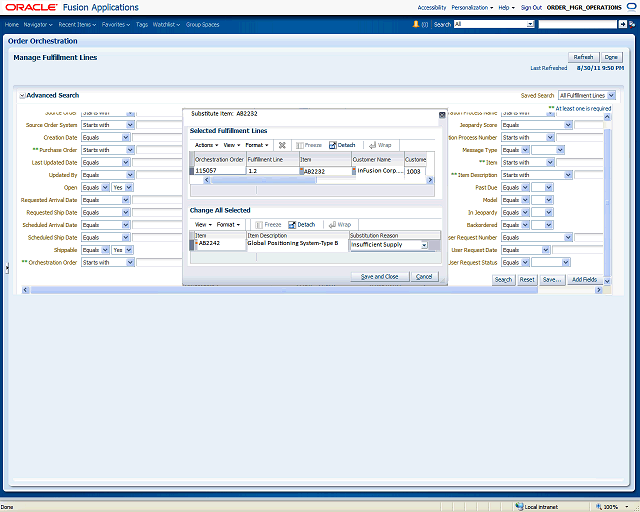640x512 pixels.
Task: Click the Detach icon in Selected Fulfillment Lines toolbar
Action: pyautogui.click(x=341, y=145)
